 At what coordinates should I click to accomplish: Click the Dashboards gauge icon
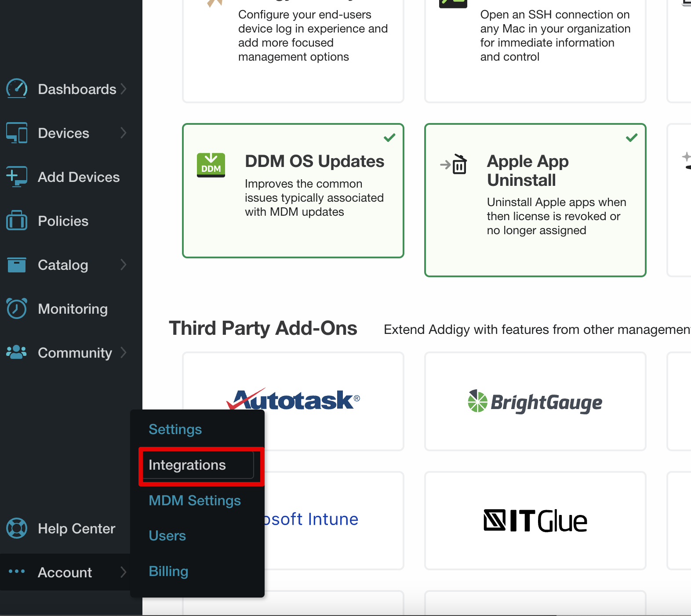click(x=17, y=89)
